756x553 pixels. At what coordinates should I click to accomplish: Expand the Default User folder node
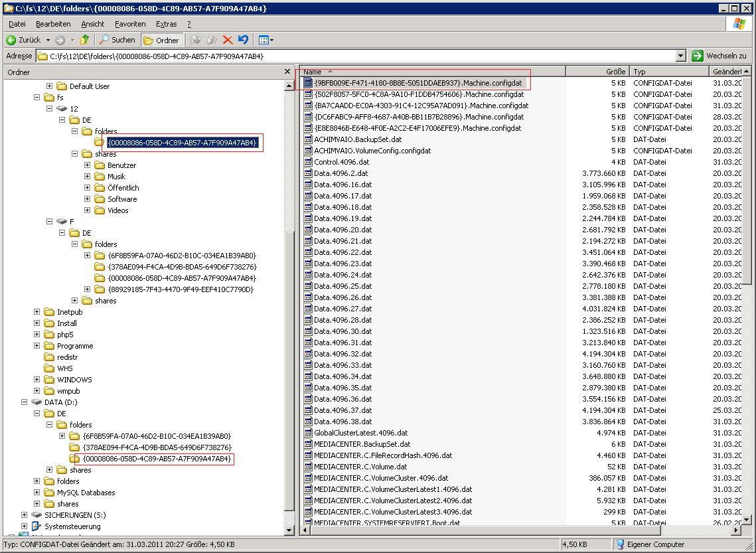(49, 86)
